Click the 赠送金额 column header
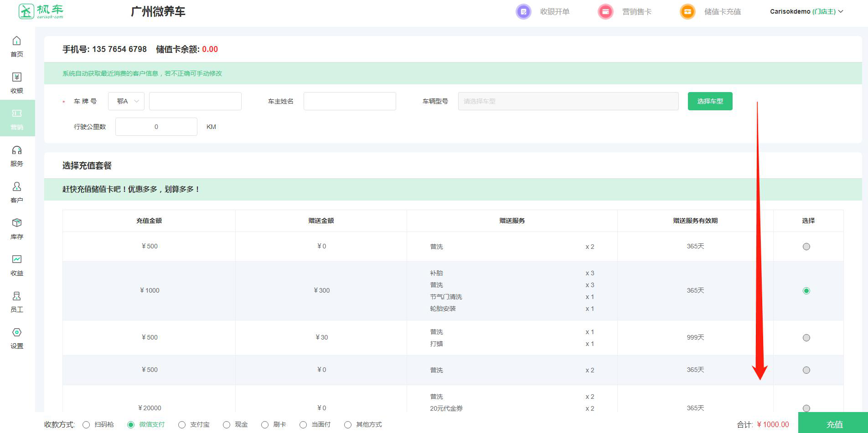The height and width of the screenshot is (433, 868). coord(321,221)
